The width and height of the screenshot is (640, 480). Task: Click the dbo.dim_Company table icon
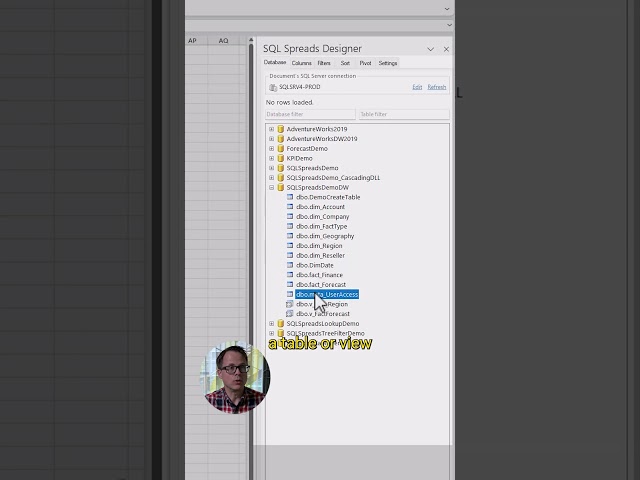tap(290, 216)
